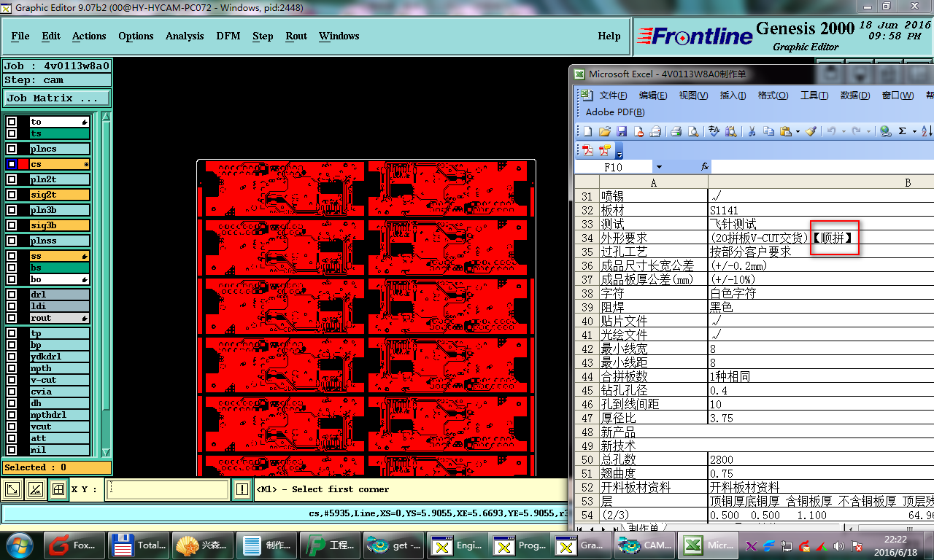The height and width of the screenshot is (560, 934).
Task: Toggle display checkbox for layer 'cs'
Action: pos(12,164)
